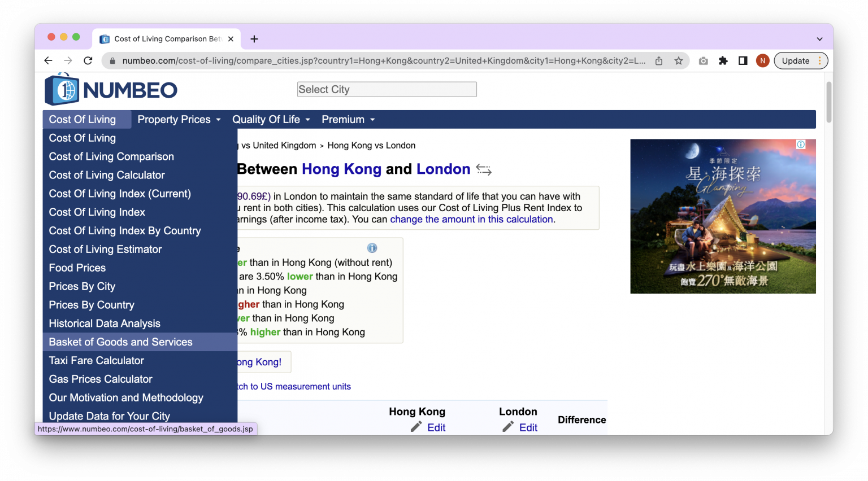Click the camera screenshot extension icon

click(703, 61)
